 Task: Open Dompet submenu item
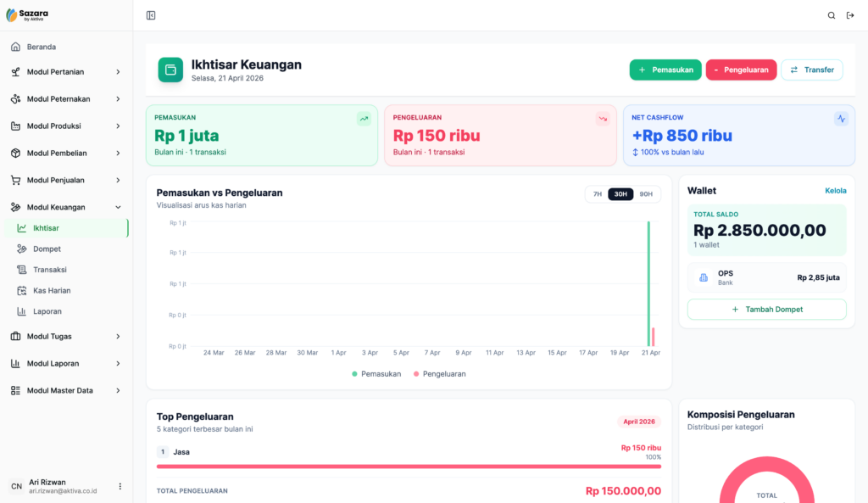(x=66, y=249)
